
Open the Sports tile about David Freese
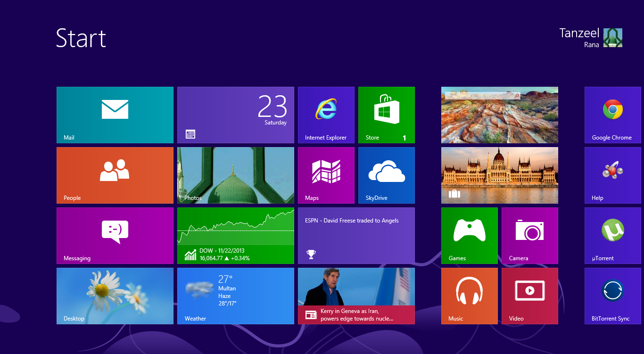click(356, 236)
